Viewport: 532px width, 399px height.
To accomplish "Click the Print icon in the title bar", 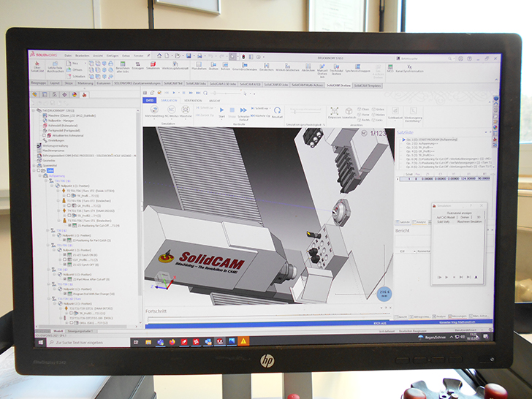I will (199, 56).
